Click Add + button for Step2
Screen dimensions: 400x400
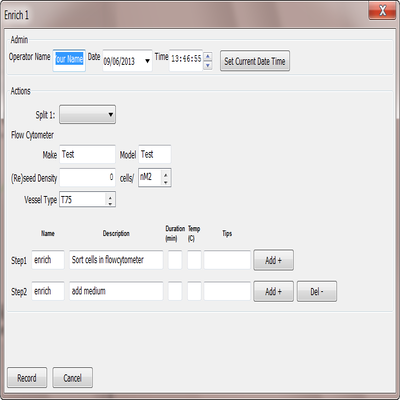273,291
